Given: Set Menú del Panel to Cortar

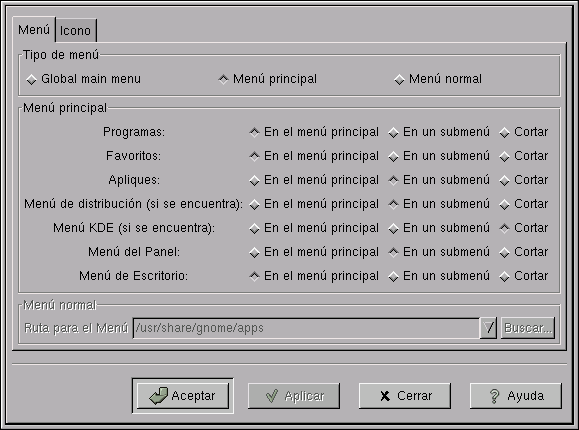Looking at the screenshot, I should click(504, 253).
